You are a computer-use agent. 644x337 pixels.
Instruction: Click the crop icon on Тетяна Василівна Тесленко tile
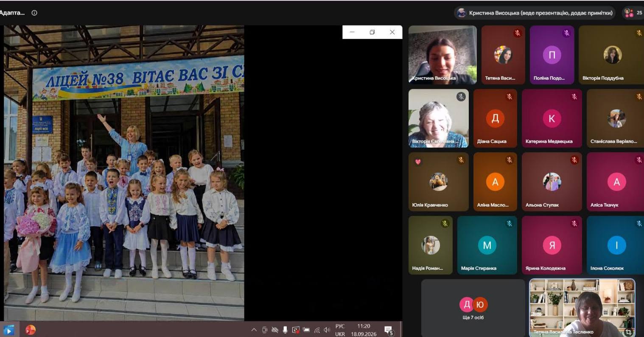[629, 332]
